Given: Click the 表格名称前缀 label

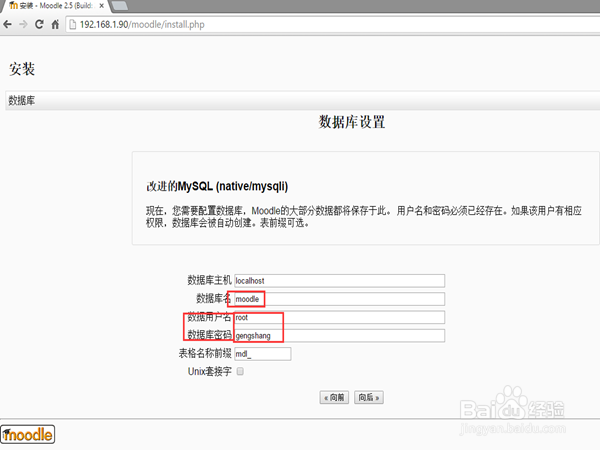Looking at the screenshot, I should click(x=205, y=353).
